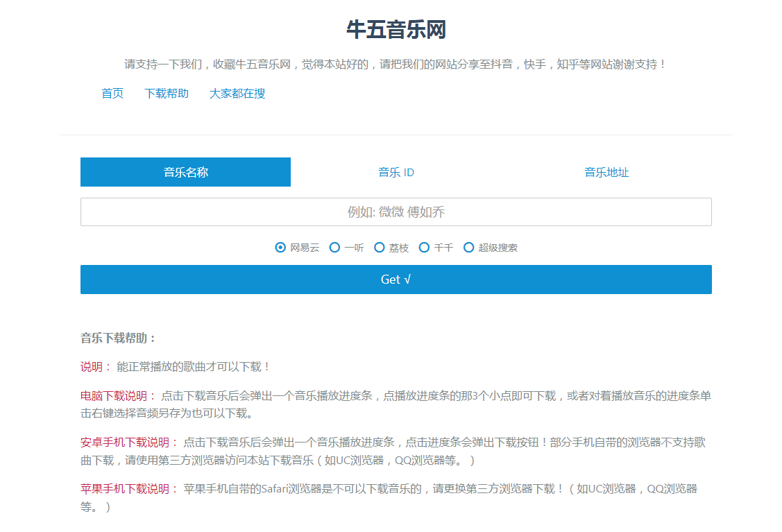The image size is (782, 532).
Task: Choose the 一听 search source
Action: (x=334, y=247)
